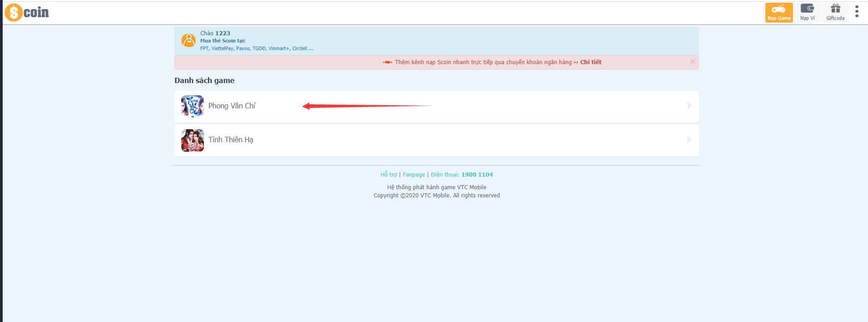Open the Hỗ trợ support link
Viewport: 868px width, 322px height.
click(388, 175)
